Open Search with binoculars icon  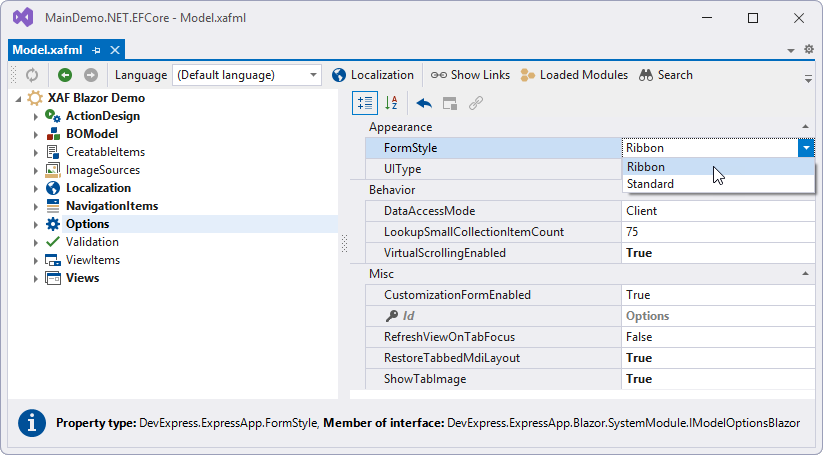[666, 75]
